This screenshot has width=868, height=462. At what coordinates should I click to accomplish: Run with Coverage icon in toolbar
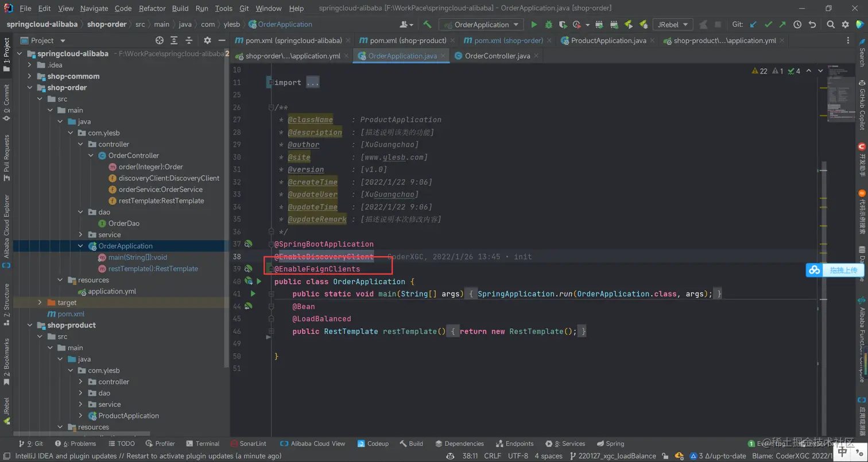tap(563, 25)
